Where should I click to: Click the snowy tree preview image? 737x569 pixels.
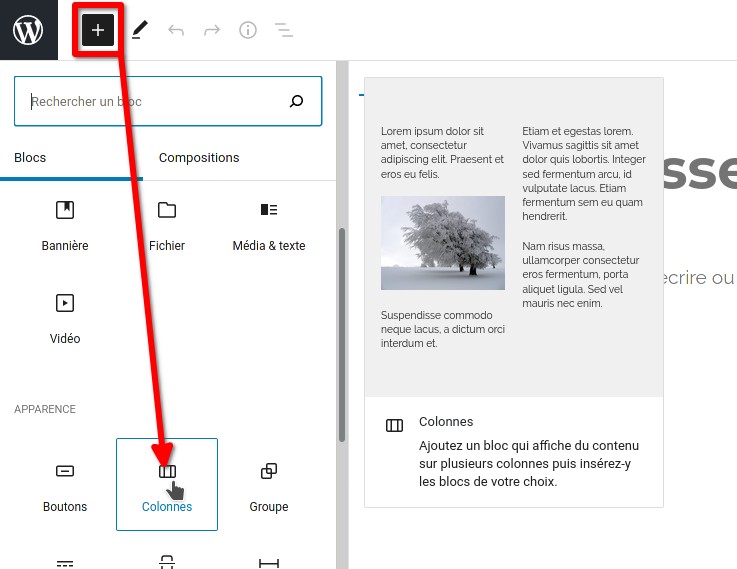click(x=443, y=243)
